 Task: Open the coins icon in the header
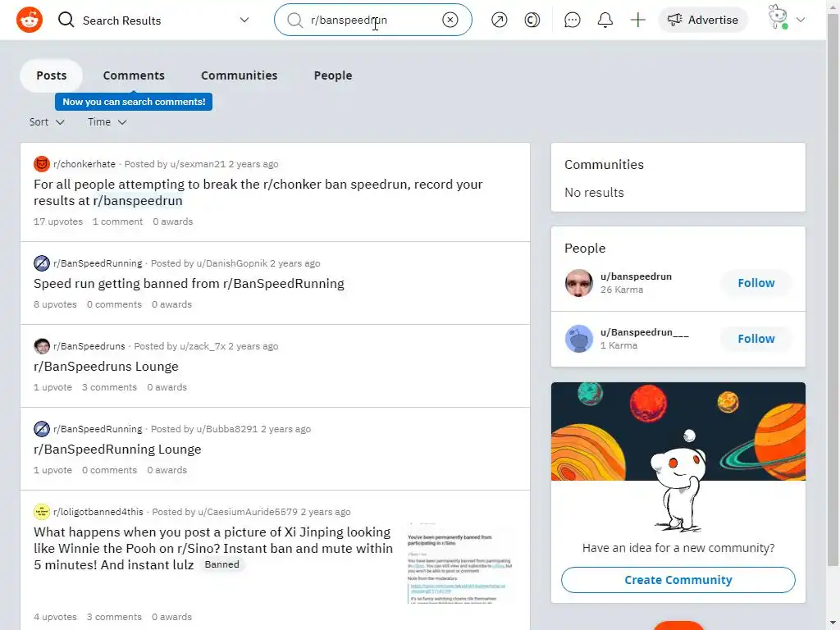532,20
